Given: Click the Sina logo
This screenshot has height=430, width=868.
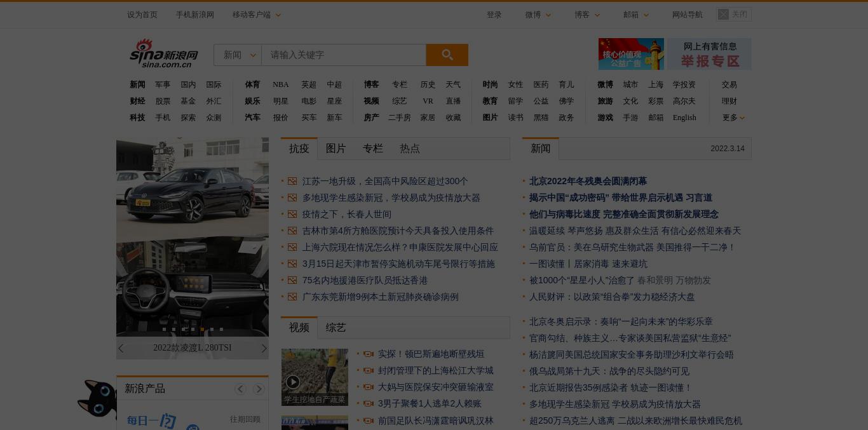Looking at the screenshot, I should (x=164, y=53).
